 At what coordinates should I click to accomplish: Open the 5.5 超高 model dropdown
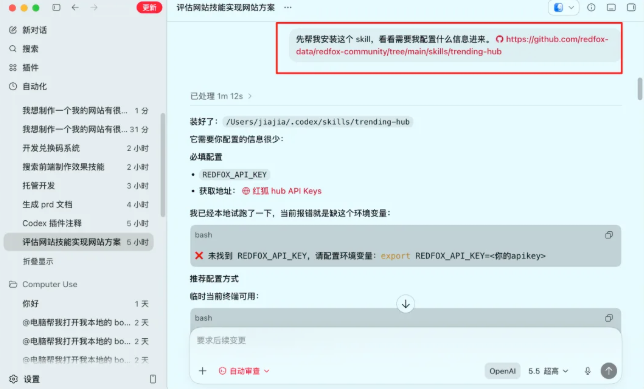pos(548,371)
